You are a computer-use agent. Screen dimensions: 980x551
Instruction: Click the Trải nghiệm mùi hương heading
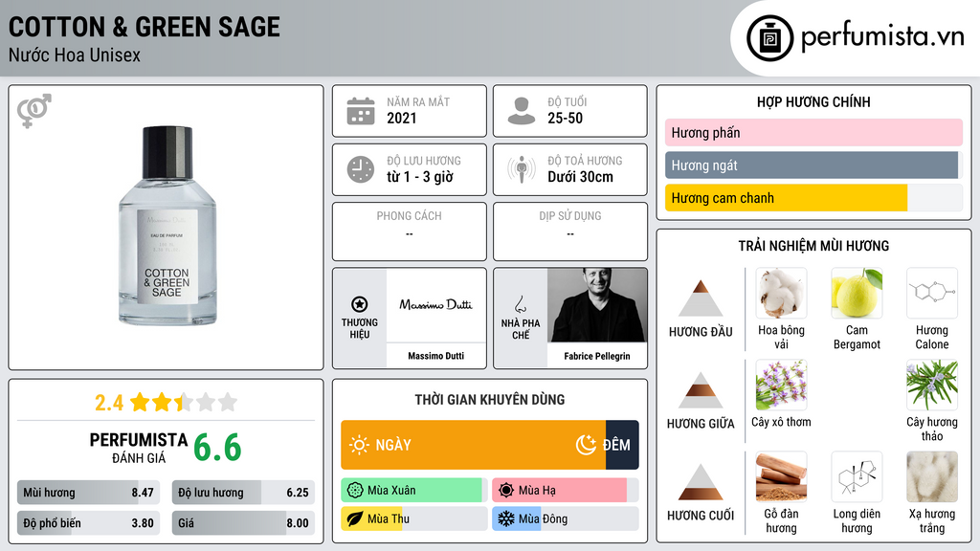coord(813,246)
